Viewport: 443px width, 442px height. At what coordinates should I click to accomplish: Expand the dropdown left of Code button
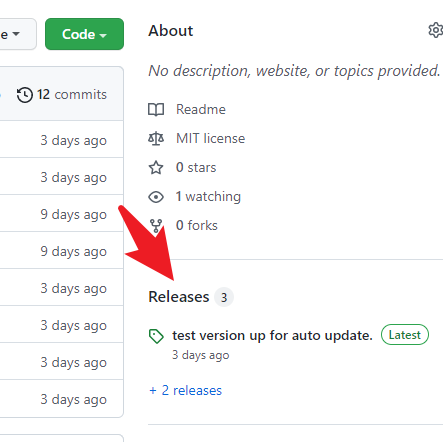(x=17, y=34)
